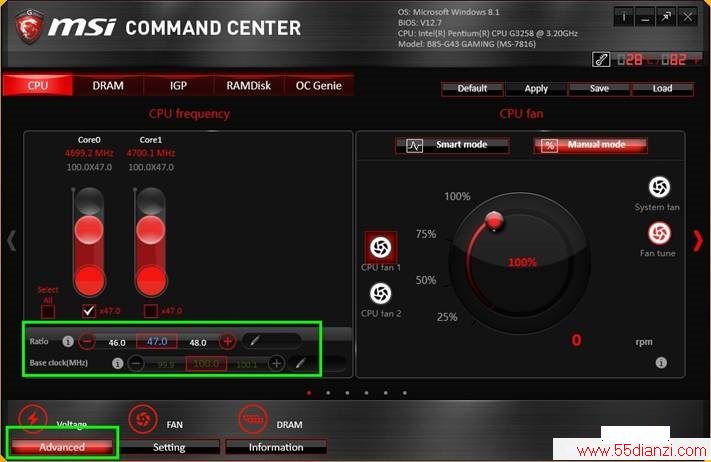The image size is (711, 462).
Task: Click the fan speed dial knob
Action: tap(494, 220)
